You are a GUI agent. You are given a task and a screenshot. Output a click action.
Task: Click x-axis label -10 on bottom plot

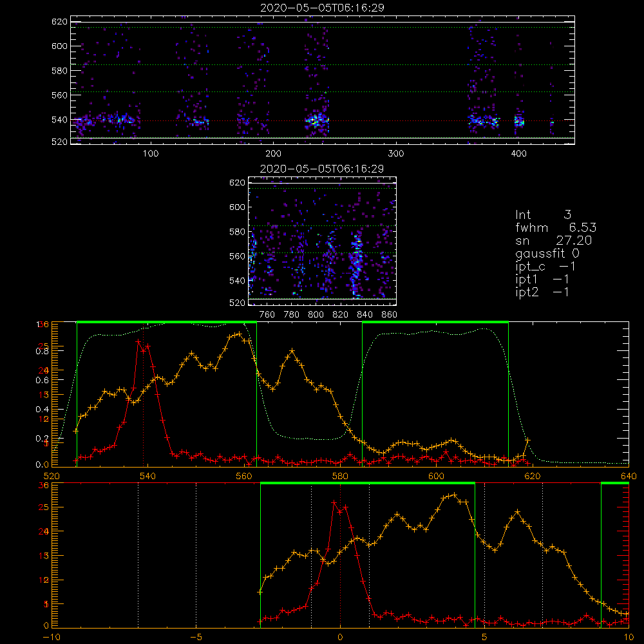pos(52,638)
